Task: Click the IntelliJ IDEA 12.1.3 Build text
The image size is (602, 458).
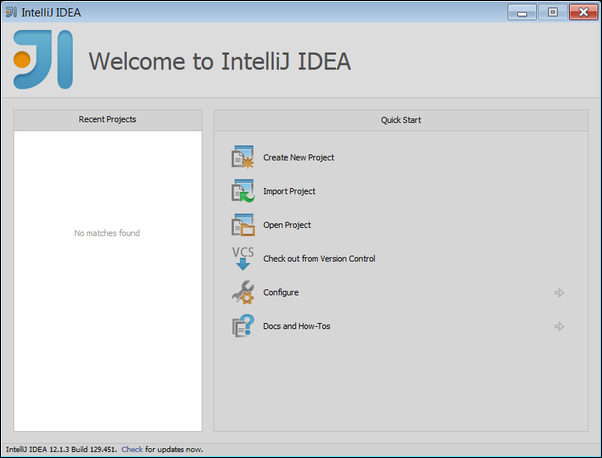Action: (61, 449)
